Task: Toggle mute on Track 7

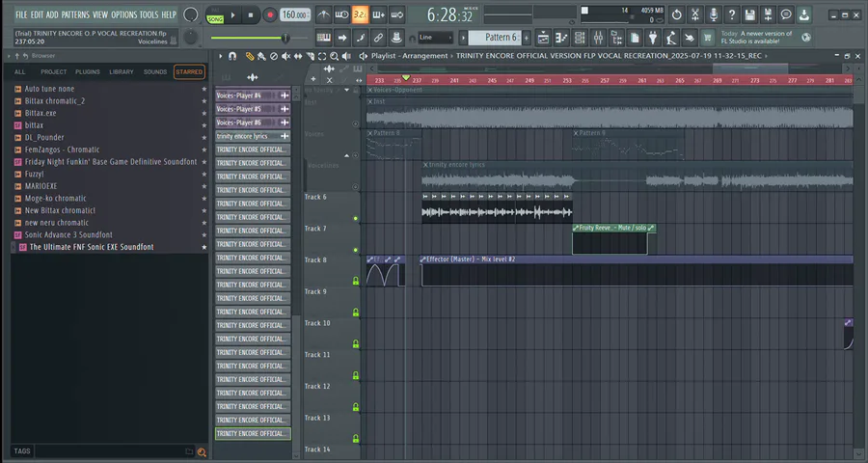Action: tap(355, 250)
